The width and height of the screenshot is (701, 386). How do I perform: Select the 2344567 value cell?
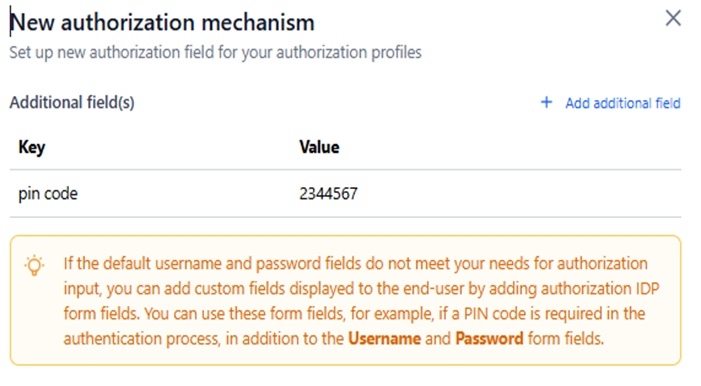click(x=328, y=194)
